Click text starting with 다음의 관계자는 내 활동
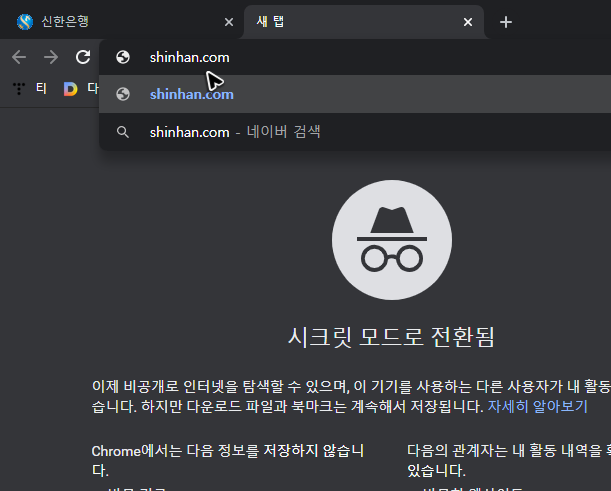The width and height of the screenshot is (611, 491). point(509,461)
